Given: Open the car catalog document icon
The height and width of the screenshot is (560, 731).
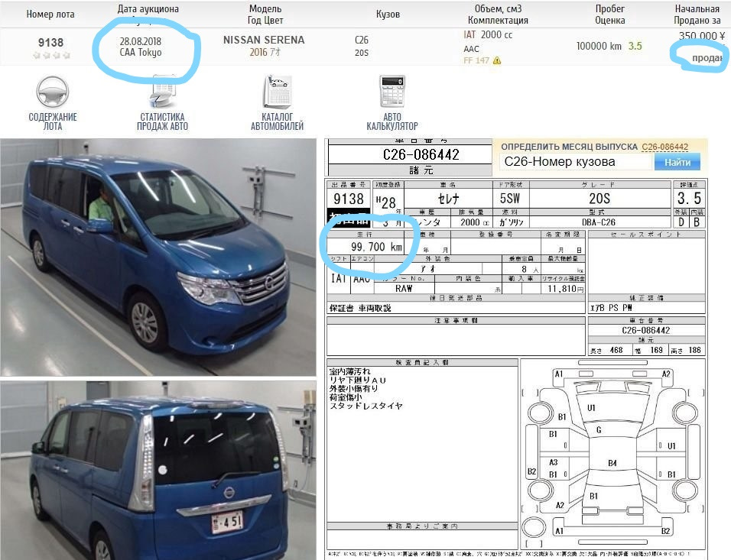Looking at the screenshot, I should pyautogui.click(x=278, y=92).
